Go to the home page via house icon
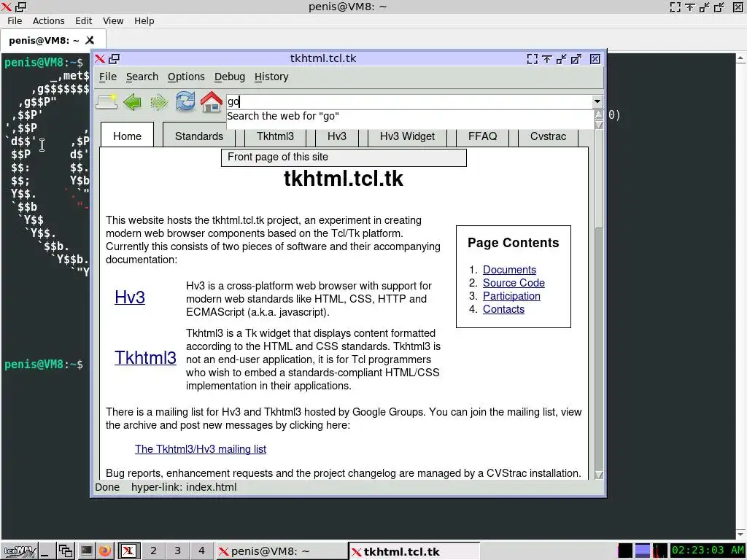747x560 pixels. 212,101
